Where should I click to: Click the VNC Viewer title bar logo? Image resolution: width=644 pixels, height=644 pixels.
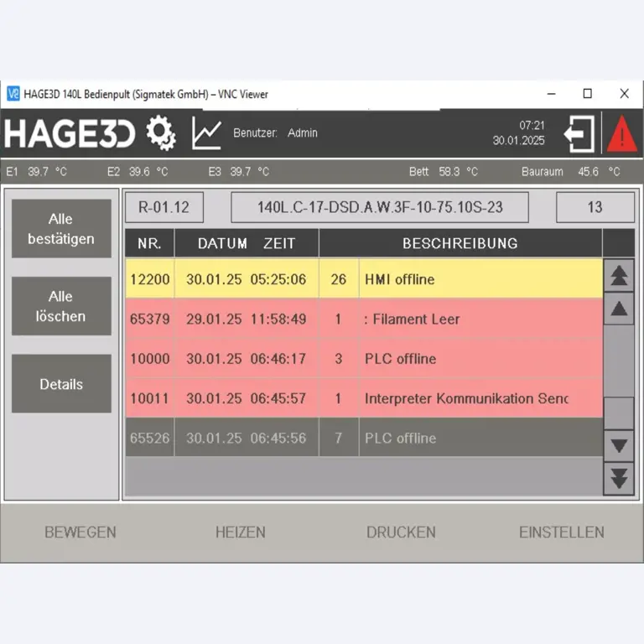(13, 94)
